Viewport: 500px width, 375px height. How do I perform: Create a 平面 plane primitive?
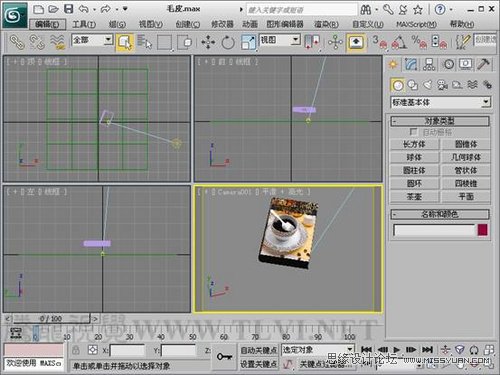tap(466, 197)
